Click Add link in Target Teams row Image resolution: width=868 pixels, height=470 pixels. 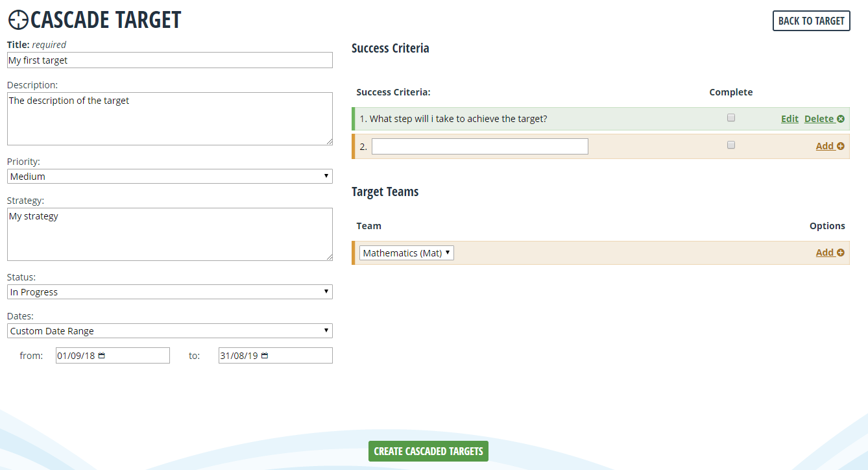click(825, 253)
